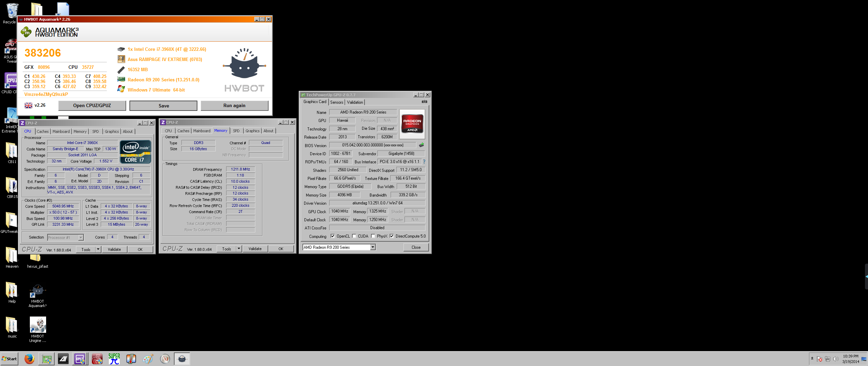This screenshot has height=366, width=868.
Task: Click the Core Speed value 5048.95 MHz
Action: click(x=63, y=206)
